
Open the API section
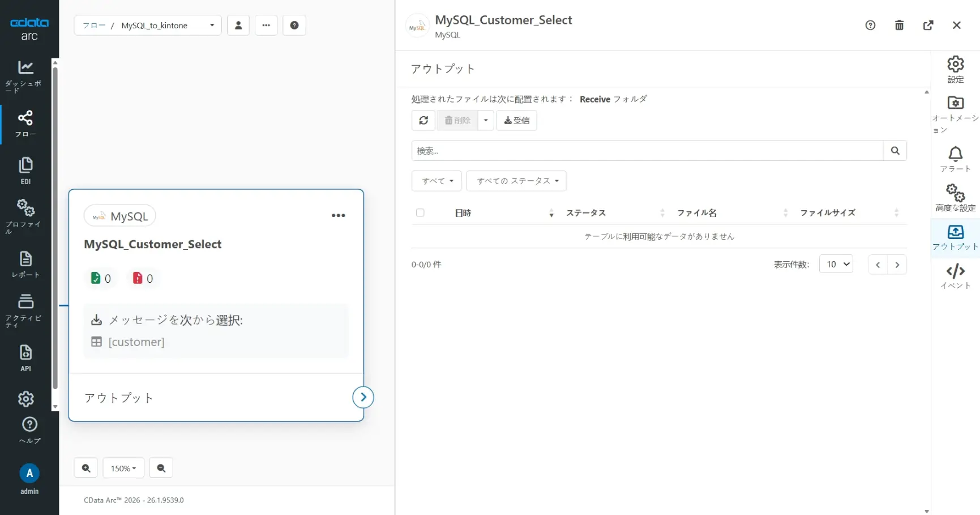[x=25, y=357]
